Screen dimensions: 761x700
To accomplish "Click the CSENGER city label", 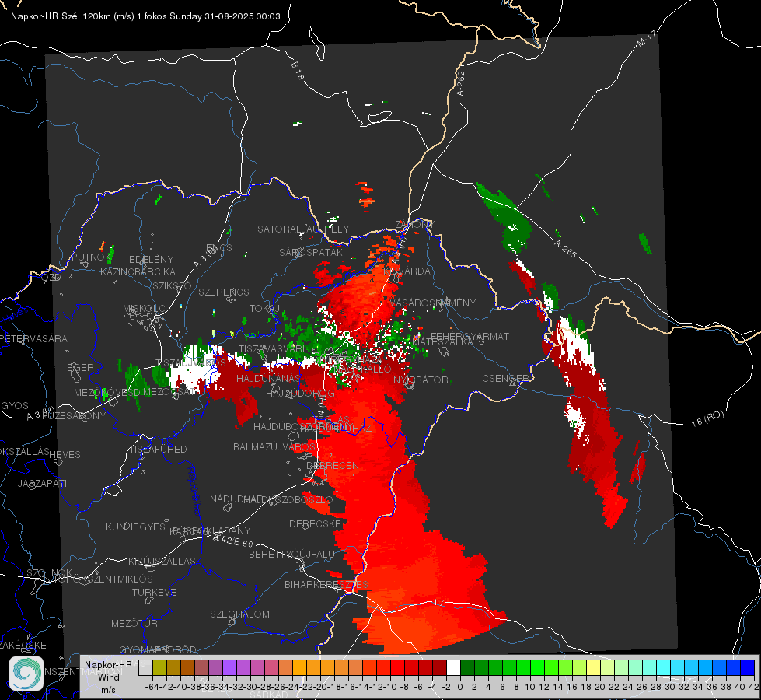I will coord(505,379).
